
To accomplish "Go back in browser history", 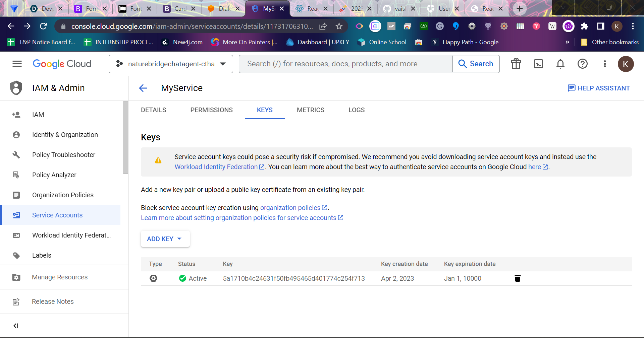I will pyautogui.click(x=11, y=26).
